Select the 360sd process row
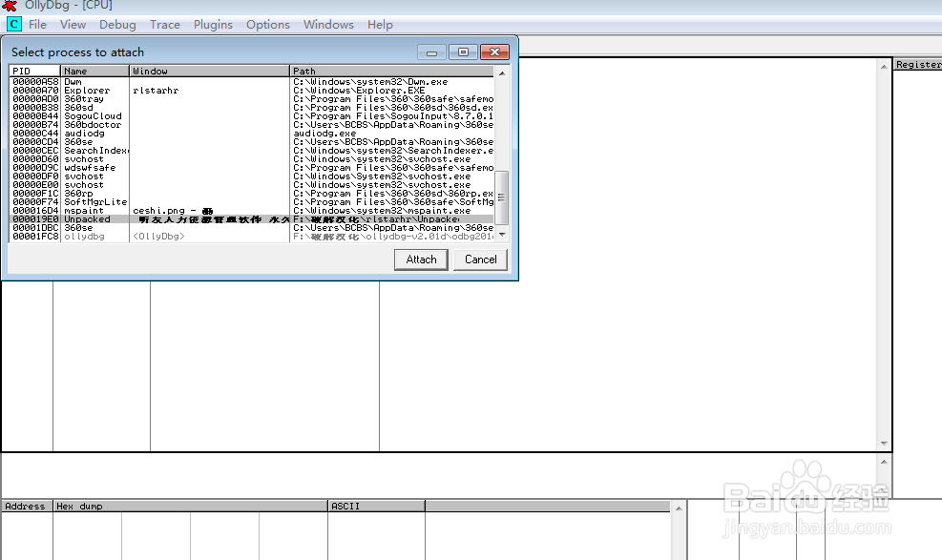This screenshot has height=560, width=942. [x=252, y=108]
